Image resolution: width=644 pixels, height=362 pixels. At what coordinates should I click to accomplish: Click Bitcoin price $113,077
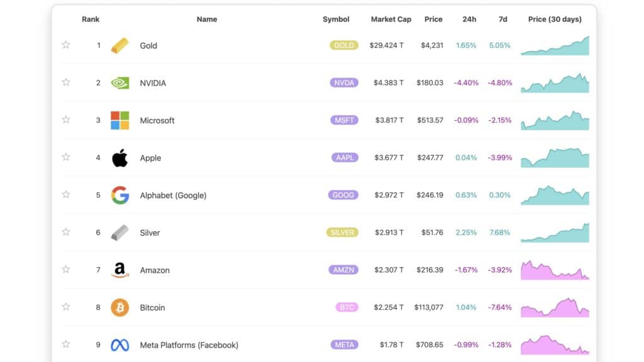click(x=428, y=307)
